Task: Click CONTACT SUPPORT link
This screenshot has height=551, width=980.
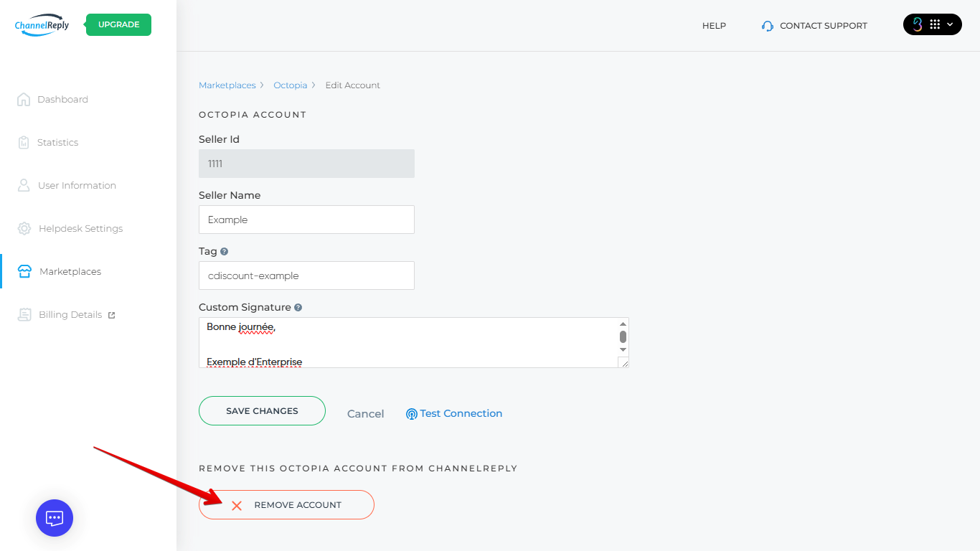Action: point(824,26)
